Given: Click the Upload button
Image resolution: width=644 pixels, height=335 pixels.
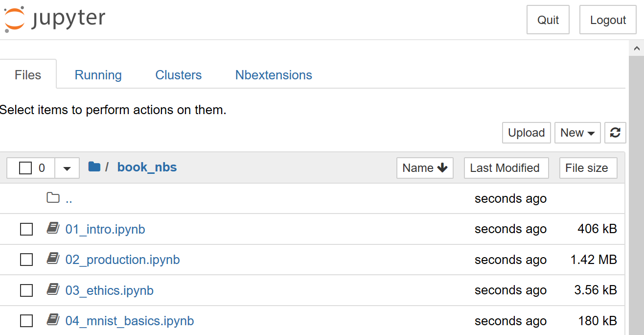Looking at the screenshot, I should click(526, 133).
